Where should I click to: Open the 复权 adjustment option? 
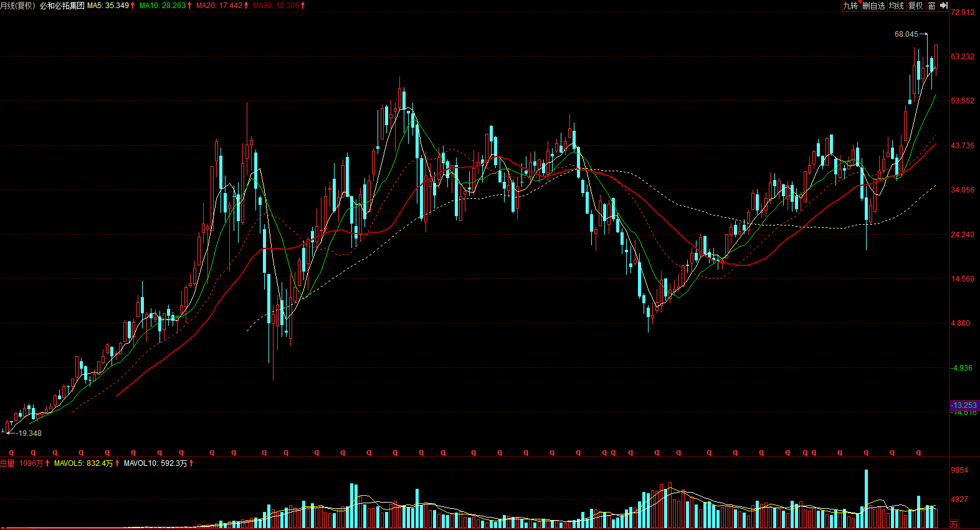(915, 6)
